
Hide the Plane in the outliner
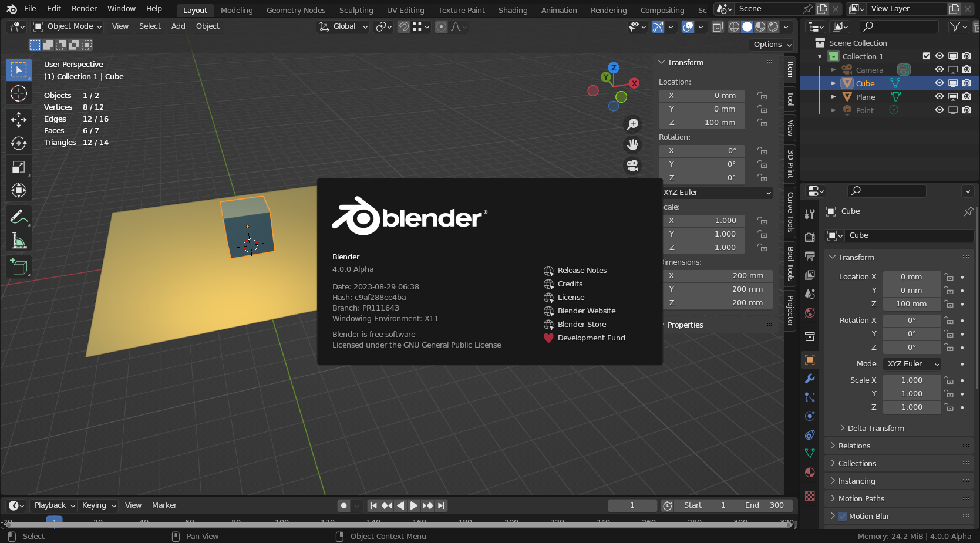(x=939, y=96)
